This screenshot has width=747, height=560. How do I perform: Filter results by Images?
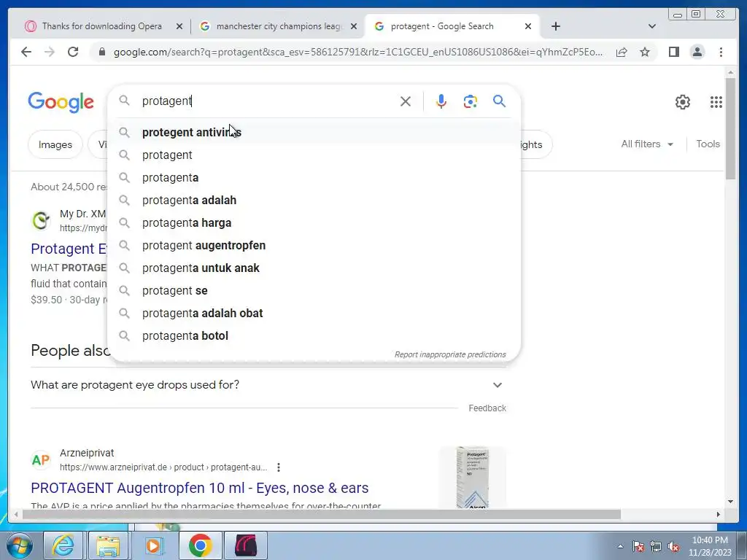(x=55, y=145)
